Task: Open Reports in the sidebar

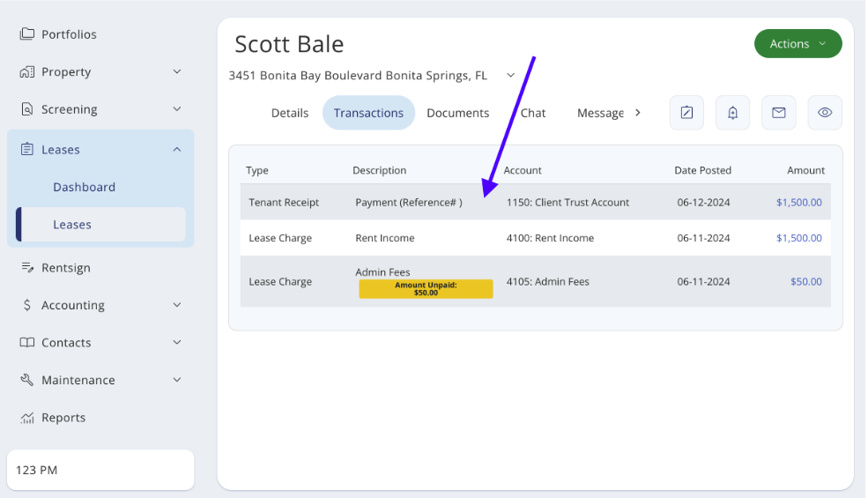Action: (x=63, y=418)
